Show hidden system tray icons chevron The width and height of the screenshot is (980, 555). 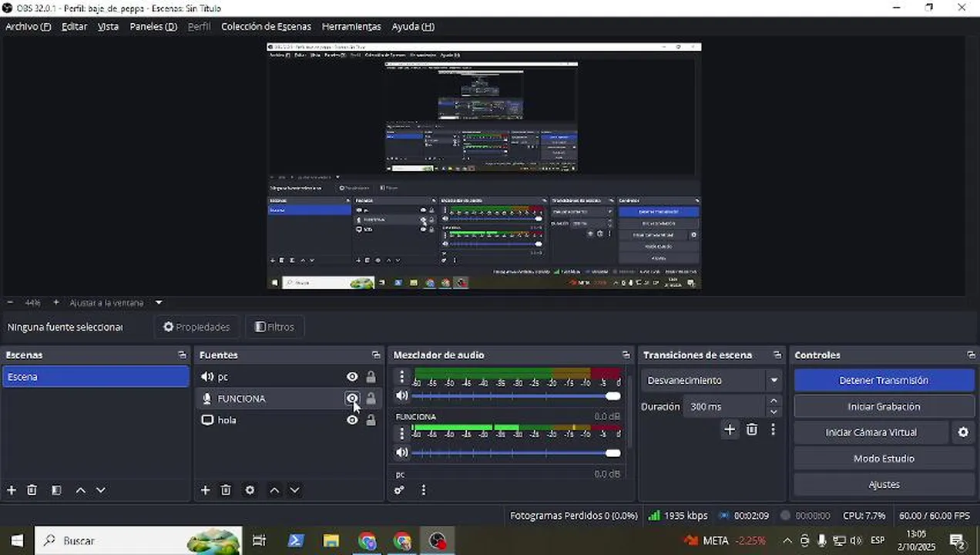787,540
